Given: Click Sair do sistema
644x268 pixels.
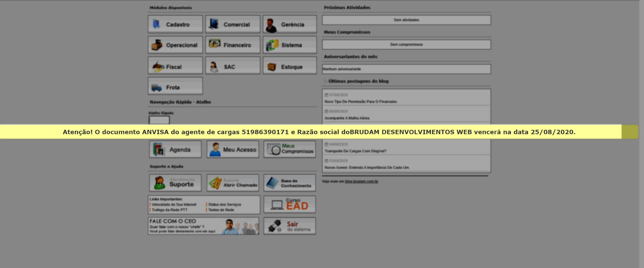Looking at the screenshot, I should point(290,226).
